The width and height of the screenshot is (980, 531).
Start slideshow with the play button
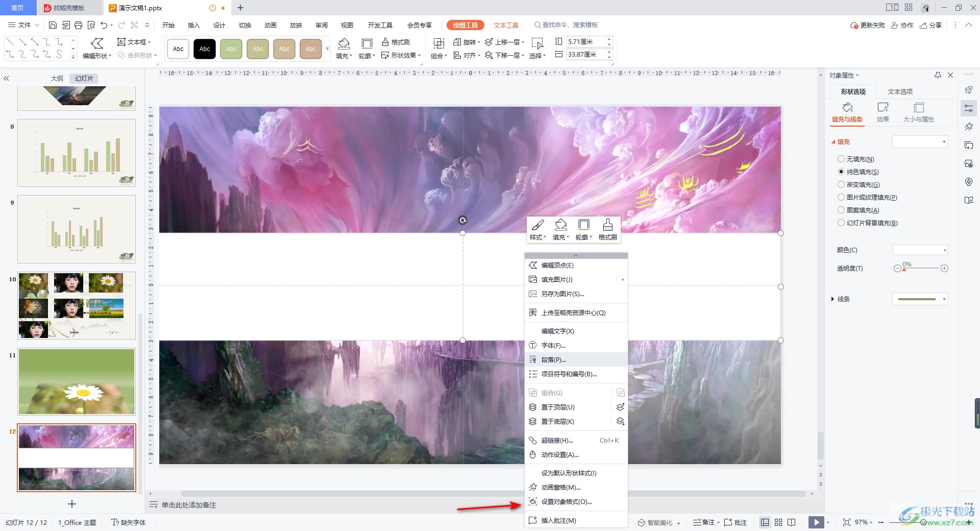[816, 522]
